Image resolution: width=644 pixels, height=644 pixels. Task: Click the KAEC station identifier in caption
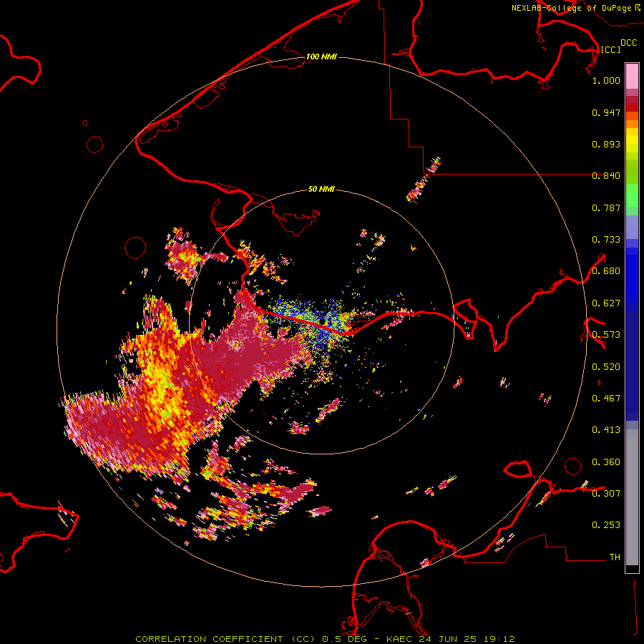click(x=401, y=639)
